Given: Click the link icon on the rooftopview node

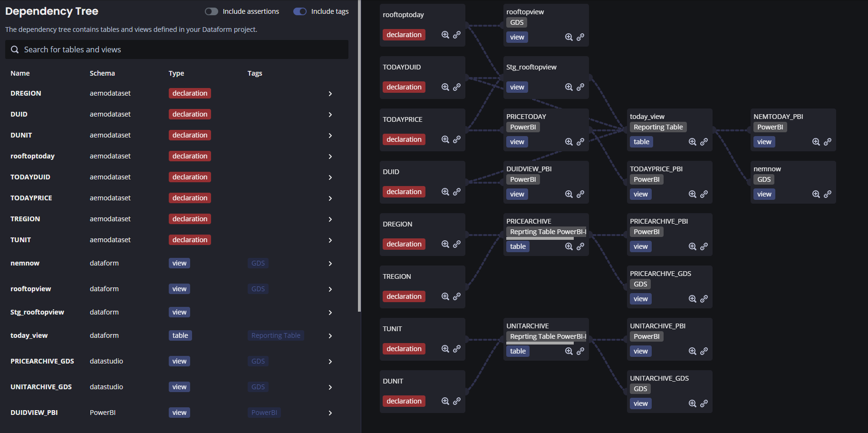Looking at the screenshot, I should click(x=580, y=37).
